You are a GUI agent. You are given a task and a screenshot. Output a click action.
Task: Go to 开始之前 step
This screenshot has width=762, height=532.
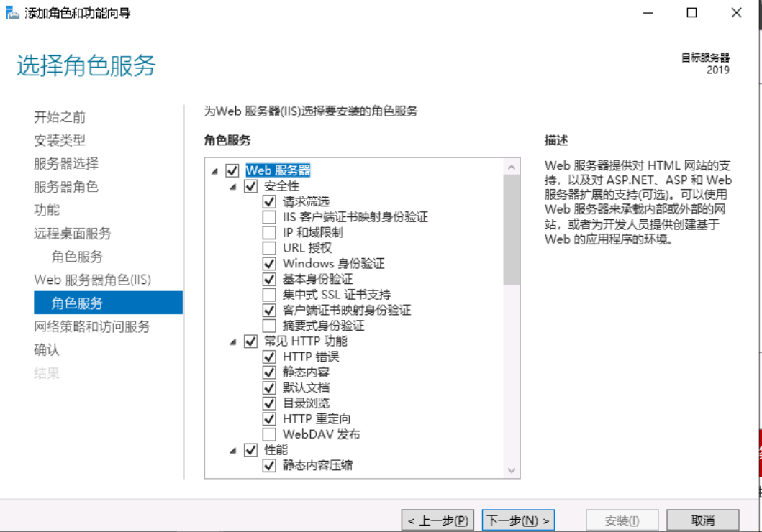point(60,117)
